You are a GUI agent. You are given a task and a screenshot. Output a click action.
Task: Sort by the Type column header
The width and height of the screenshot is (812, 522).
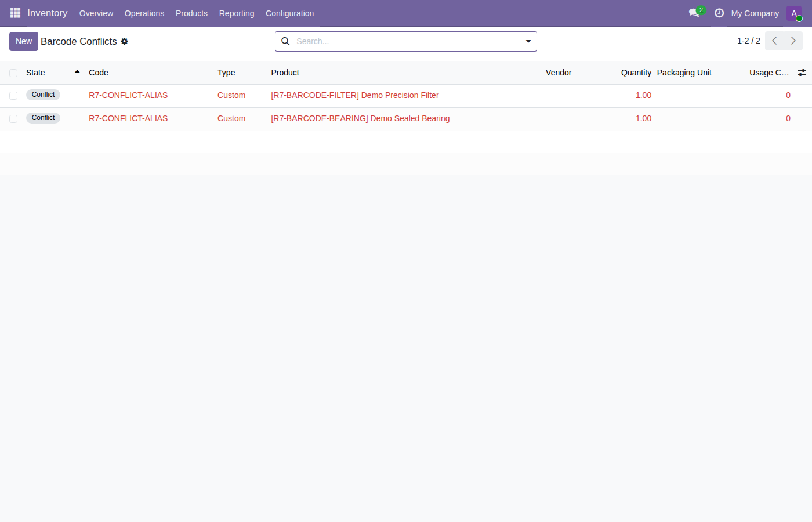226,72
